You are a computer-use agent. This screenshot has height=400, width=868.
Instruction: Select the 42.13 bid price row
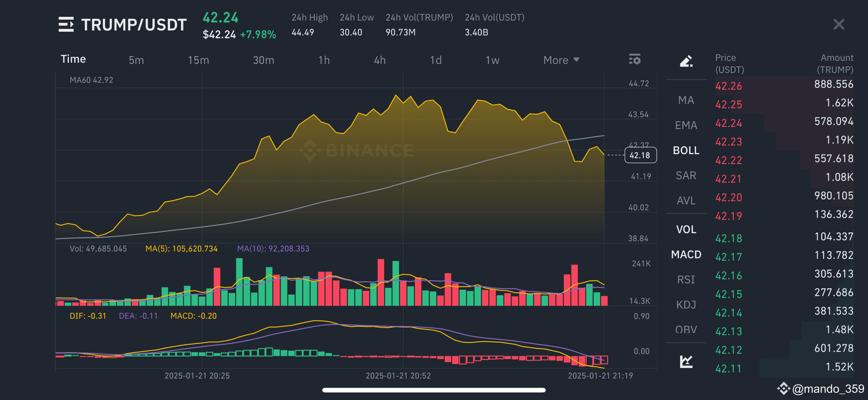pos(784,331)
